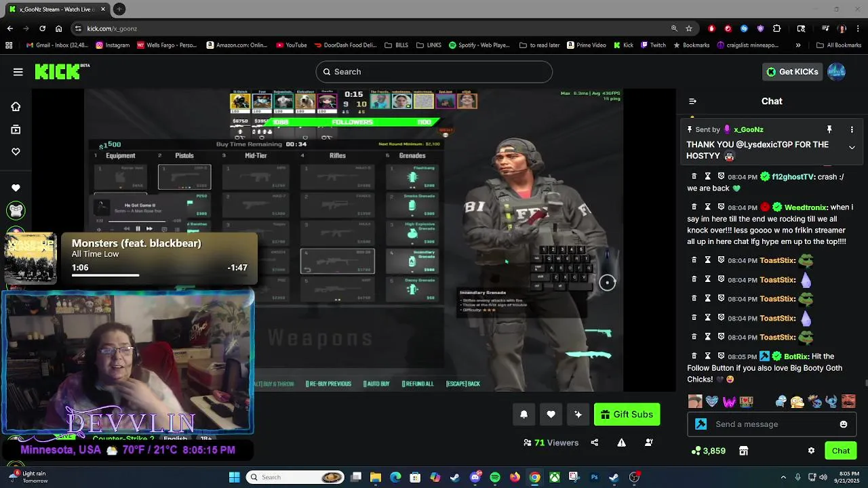This screenshot has width=868, height=488.
Task: Open moderator user tools icon
Action: click(x=649, y=443)
